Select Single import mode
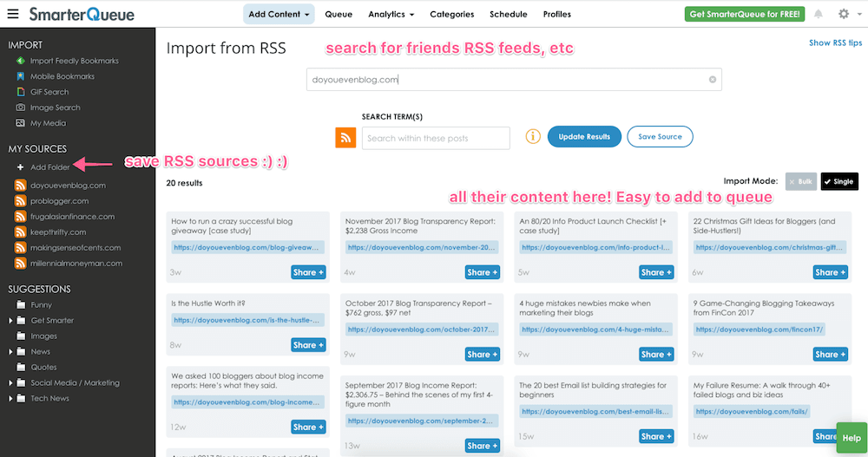 coord(839,181)
